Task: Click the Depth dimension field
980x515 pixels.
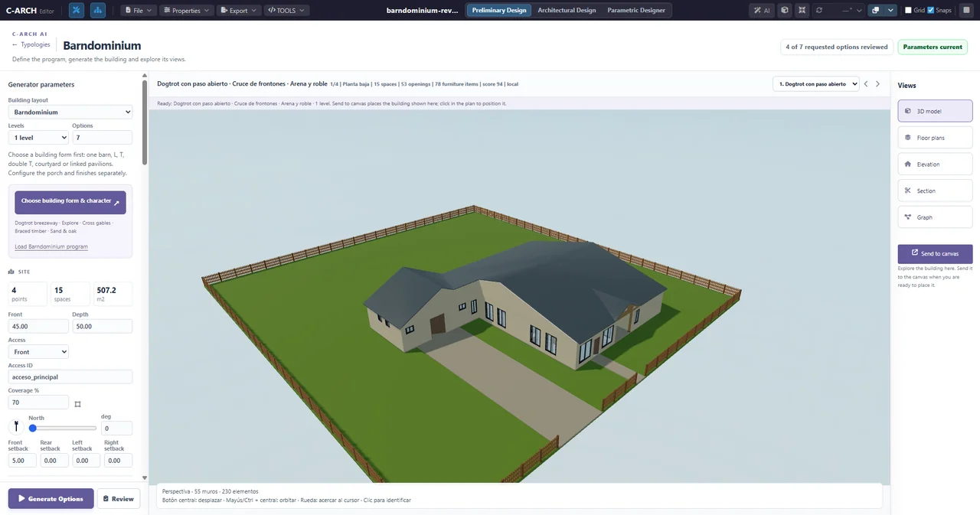Action: click(103, 326)
